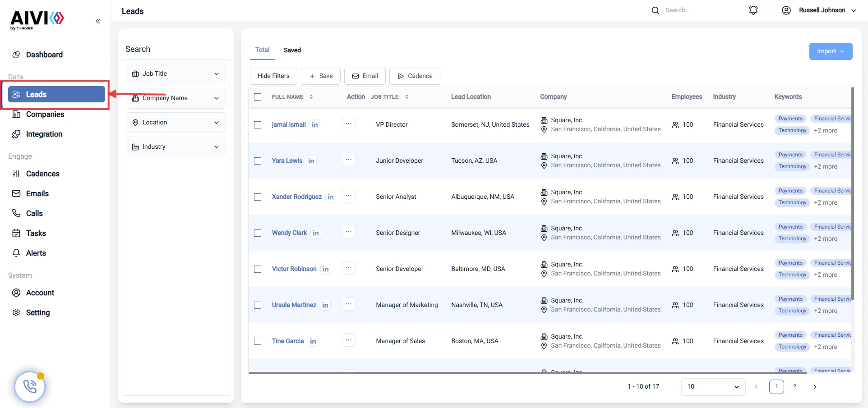The height and width of the screenshot is (408, 868).
Task: Open Setting in sidebar
Action: [37, 312]
